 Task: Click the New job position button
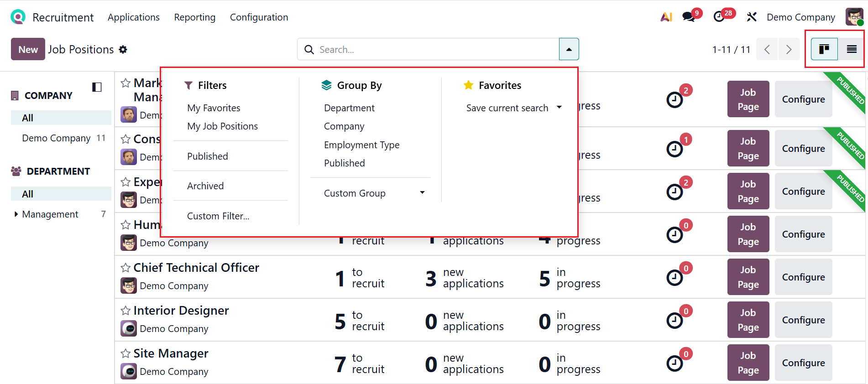28,49
